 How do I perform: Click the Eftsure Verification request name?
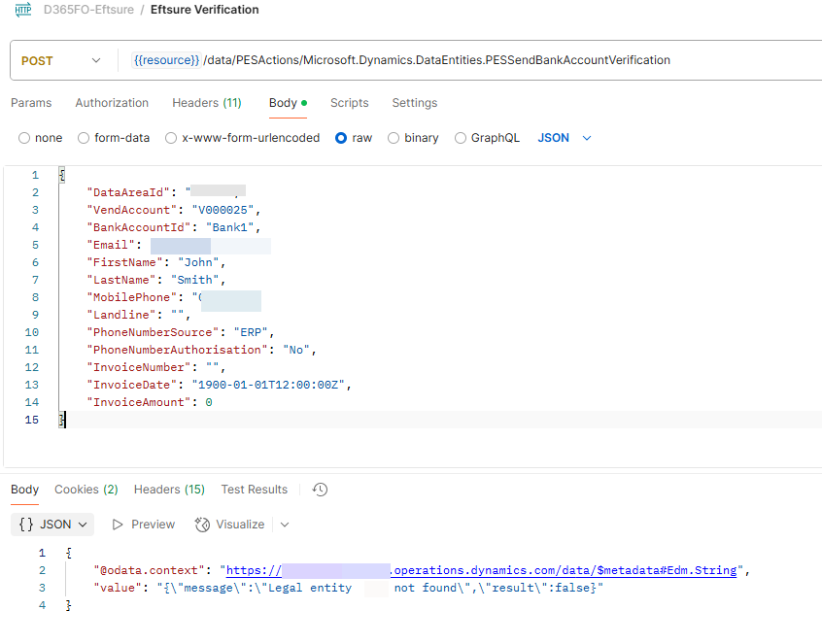(204, 10)
